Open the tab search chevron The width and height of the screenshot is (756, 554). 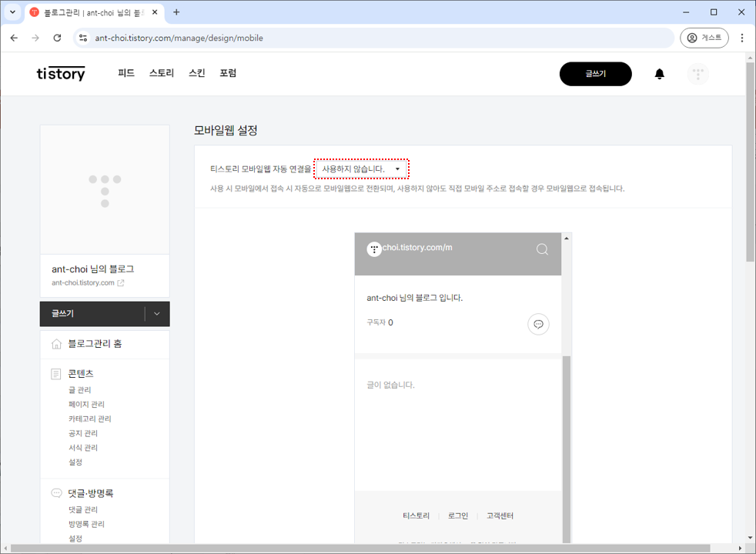12,12
